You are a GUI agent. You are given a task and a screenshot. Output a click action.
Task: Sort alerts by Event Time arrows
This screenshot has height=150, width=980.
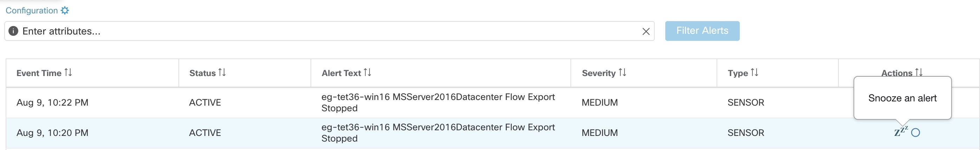(68, 72)
